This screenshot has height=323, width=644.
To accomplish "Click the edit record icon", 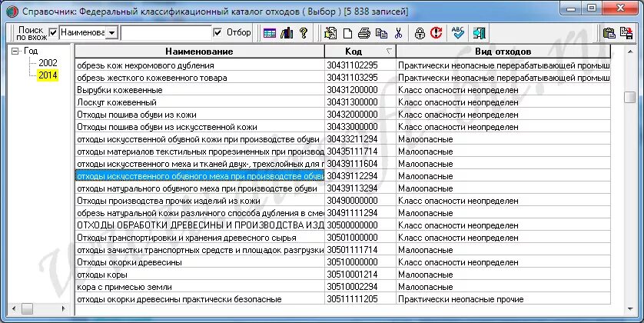I will 330,33.
